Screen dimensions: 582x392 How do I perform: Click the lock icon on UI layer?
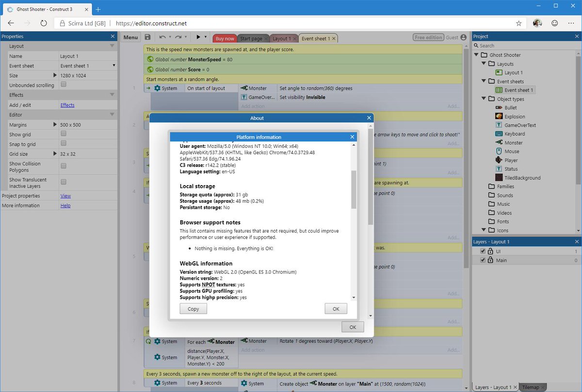click(490, 251)
